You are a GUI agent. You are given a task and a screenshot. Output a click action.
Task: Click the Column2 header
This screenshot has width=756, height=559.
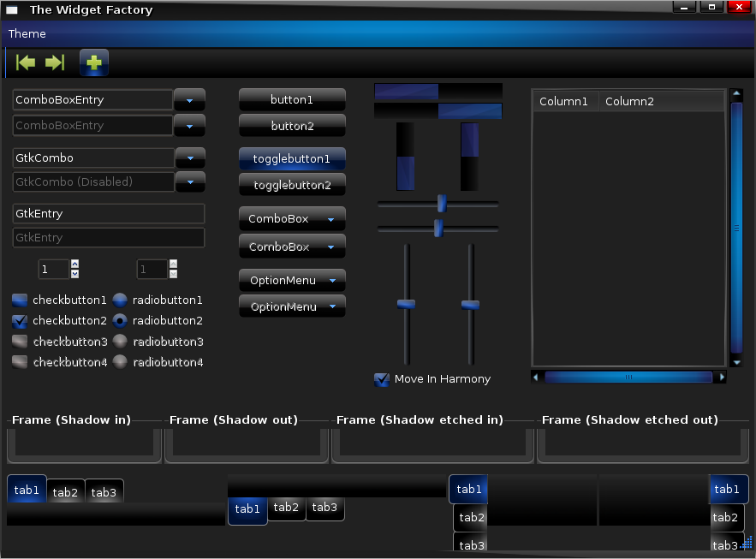(662, 101)
